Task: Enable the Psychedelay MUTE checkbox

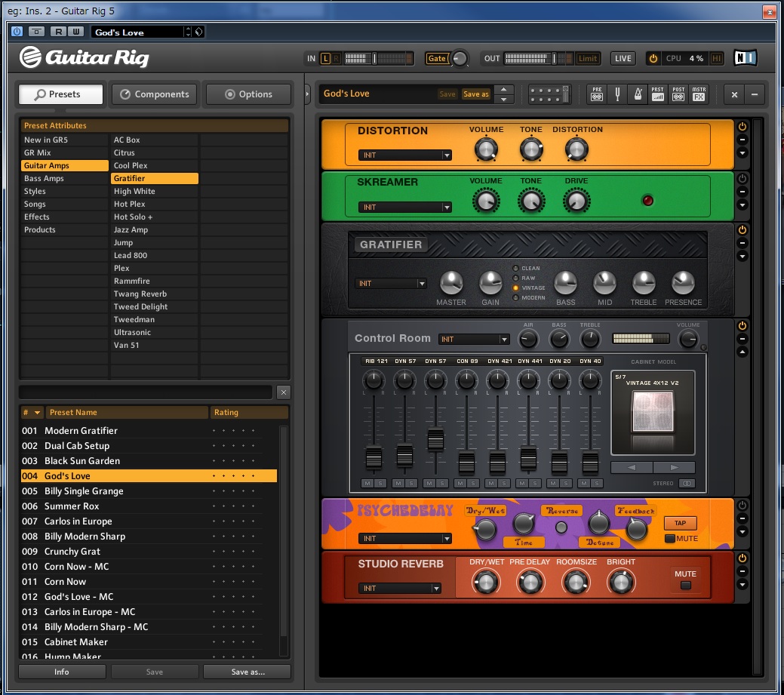Action: (x=669, y=539)
